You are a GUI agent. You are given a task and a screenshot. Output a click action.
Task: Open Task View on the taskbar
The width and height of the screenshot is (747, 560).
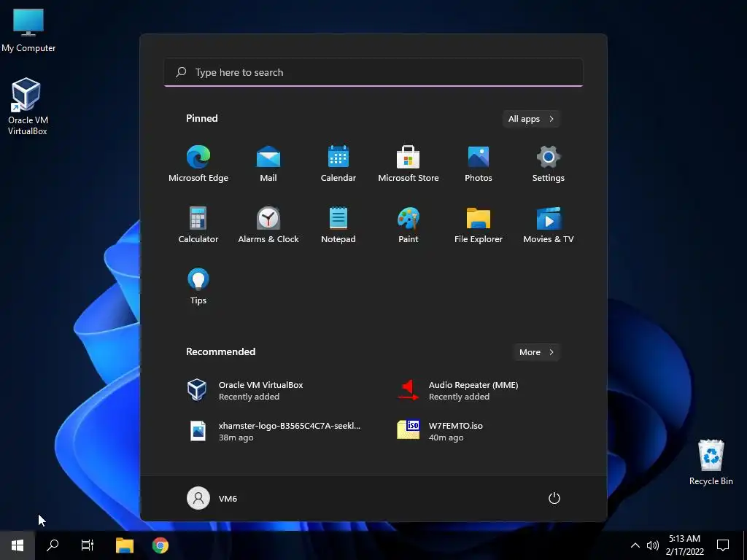point(88,545)
